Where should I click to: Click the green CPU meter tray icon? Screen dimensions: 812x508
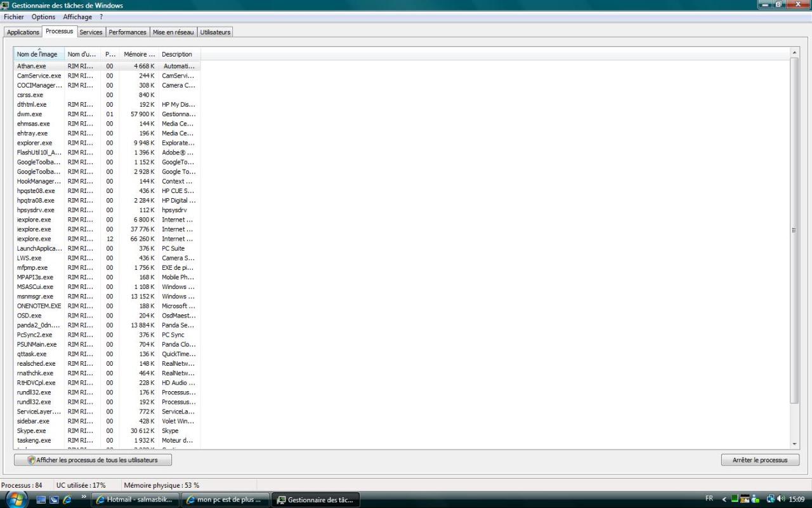pyautogui.click(x=735, y=499)
